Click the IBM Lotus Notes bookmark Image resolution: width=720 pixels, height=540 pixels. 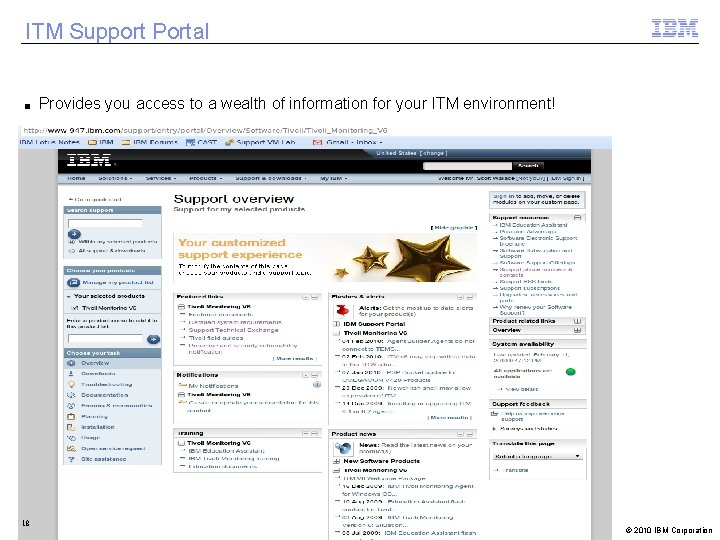click(50, 142)
